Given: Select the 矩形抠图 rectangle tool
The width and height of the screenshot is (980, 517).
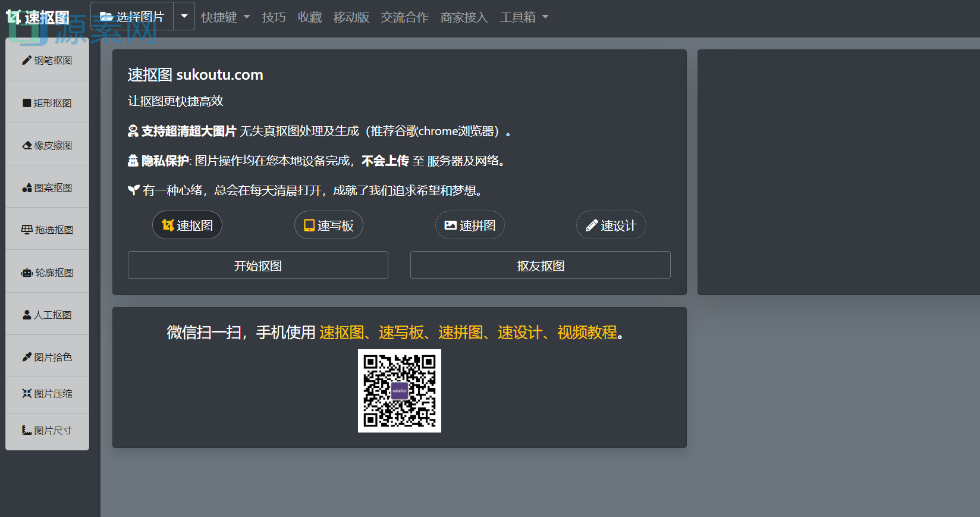Looking at the screenshot, I should point(47,103).
